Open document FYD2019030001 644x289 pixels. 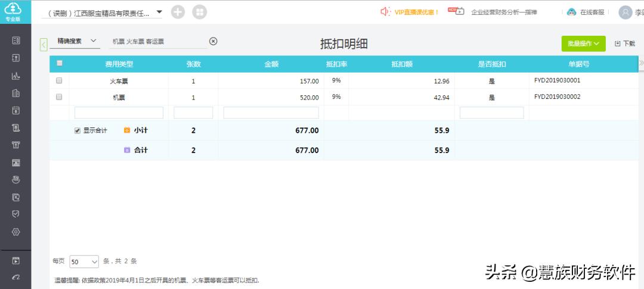tap(558, 80)
